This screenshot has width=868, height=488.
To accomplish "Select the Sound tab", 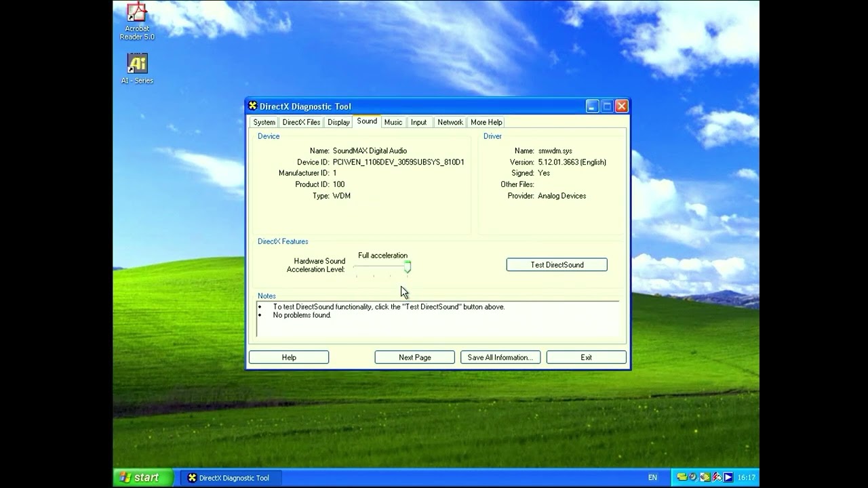I will click(367, 121).
